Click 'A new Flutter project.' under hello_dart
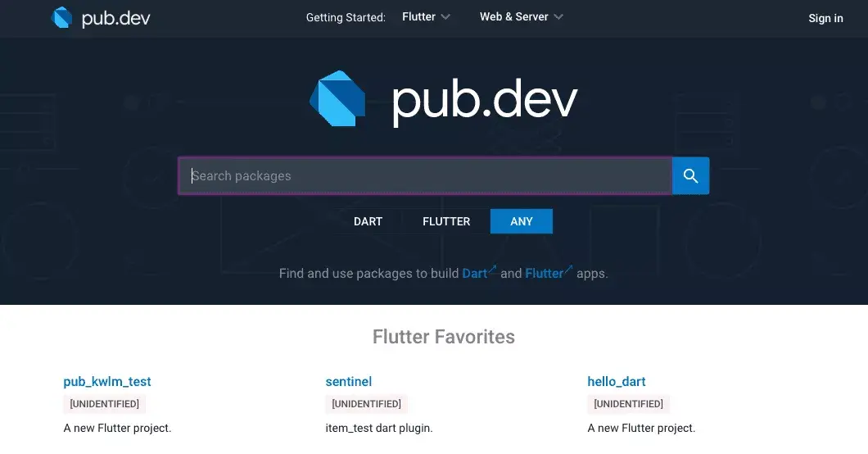 pyautogui.click(x=641, y=428)
